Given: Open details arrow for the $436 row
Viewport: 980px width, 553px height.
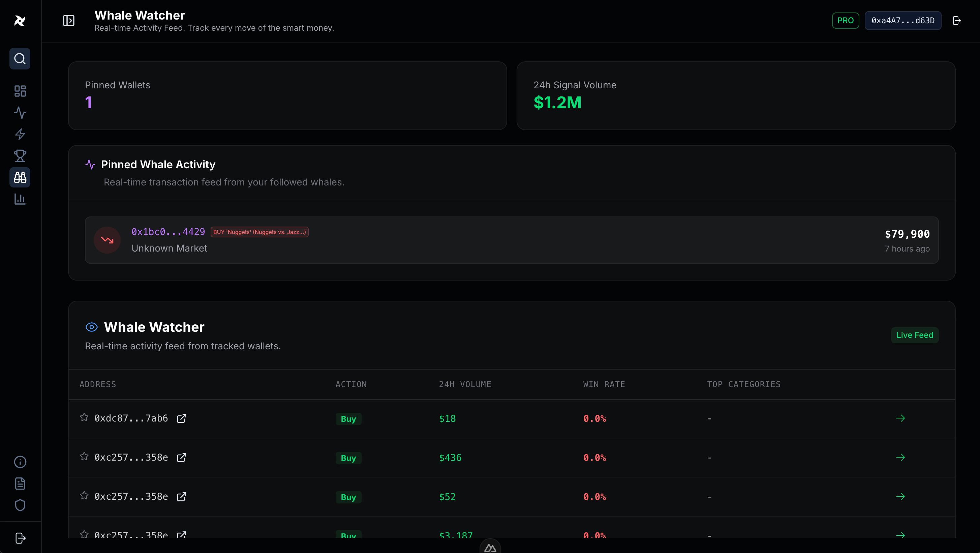Looking at the screenshot, I should point(900,458).
